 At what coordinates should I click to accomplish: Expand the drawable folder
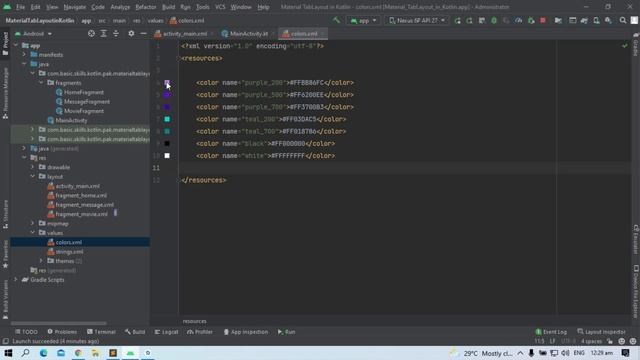tap(33, 167)
